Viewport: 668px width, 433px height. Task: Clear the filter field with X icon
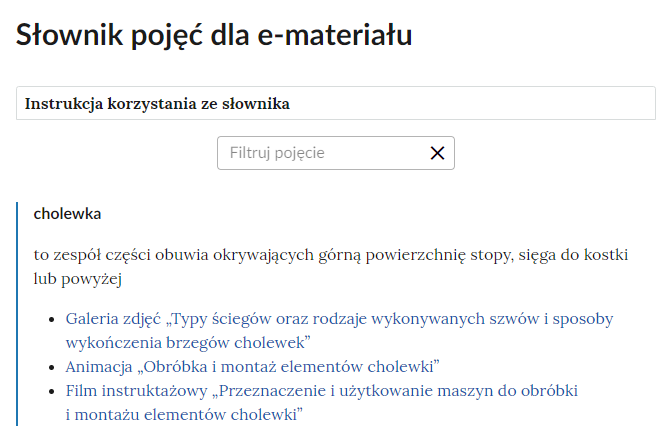(x=437, y=153)
